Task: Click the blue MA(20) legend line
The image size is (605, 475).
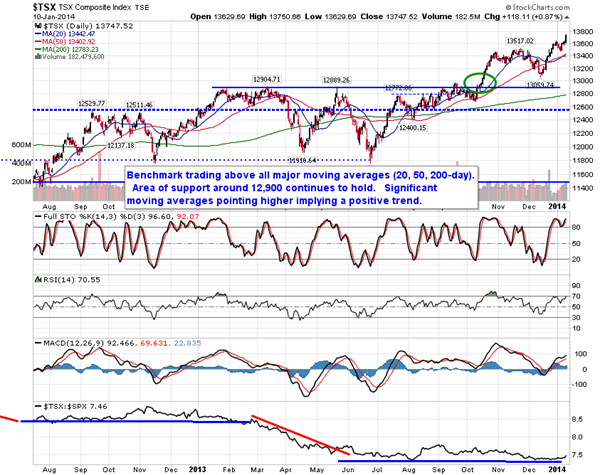Action: point(38,34)
